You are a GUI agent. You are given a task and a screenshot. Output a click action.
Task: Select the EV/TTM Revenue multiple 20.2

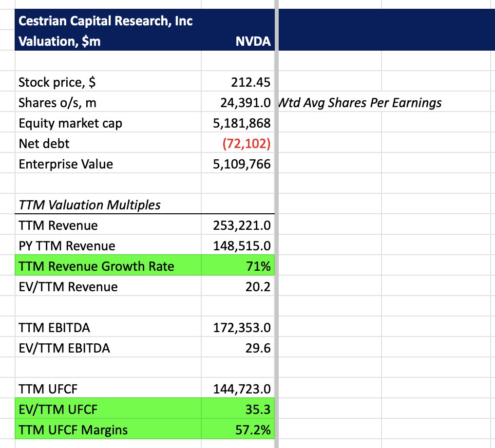tap(238, 286)
